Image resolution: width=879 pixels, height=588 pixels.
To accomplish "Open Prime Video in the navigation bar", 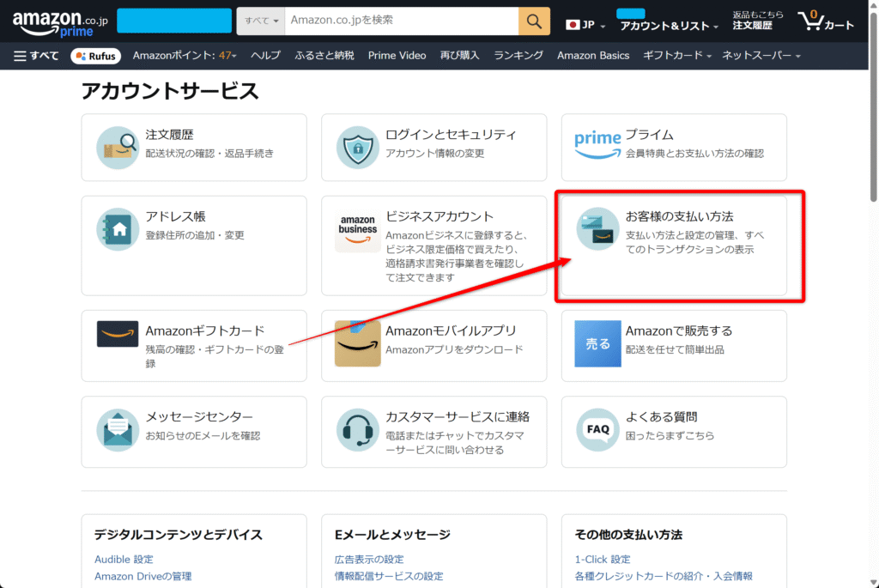I will [397, 56].
